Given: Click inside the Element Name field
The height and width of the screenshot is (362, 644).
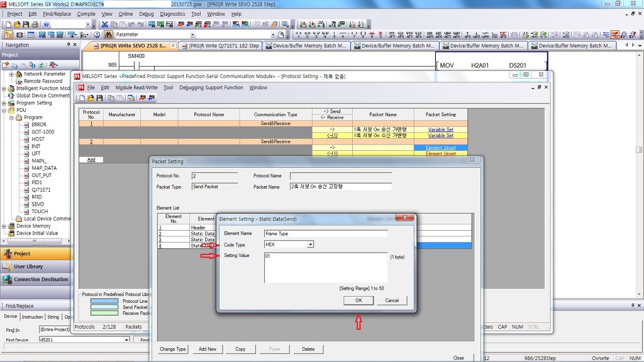Looking at the screenshot, I should click(x=325, y=233).
